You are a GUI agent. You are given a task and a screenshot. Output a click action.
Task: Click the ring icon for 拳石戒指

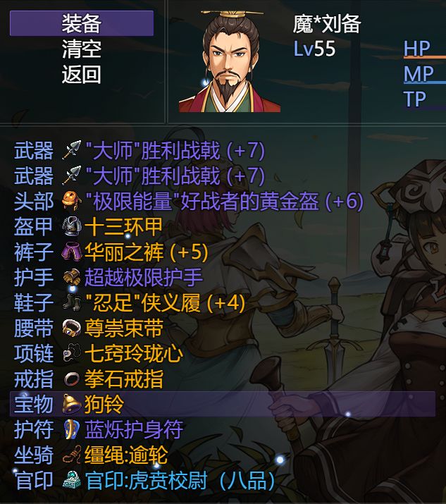pos(71,379)
